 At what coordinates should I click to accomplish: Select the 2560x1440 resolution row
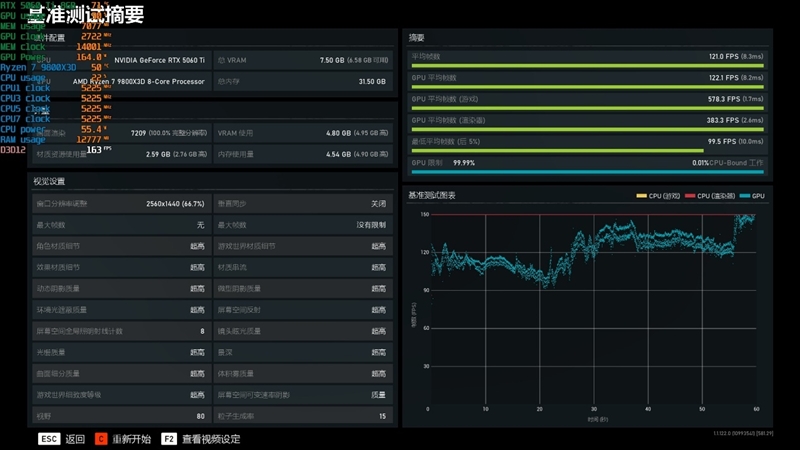119,204
